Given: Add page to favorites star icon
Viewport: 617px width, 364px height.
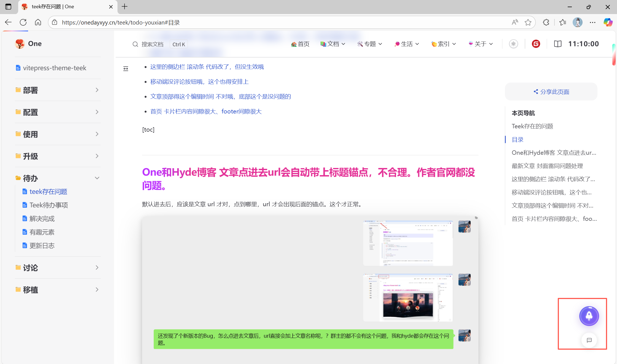Looking at the screenshot, I should (x=528, y=22).
